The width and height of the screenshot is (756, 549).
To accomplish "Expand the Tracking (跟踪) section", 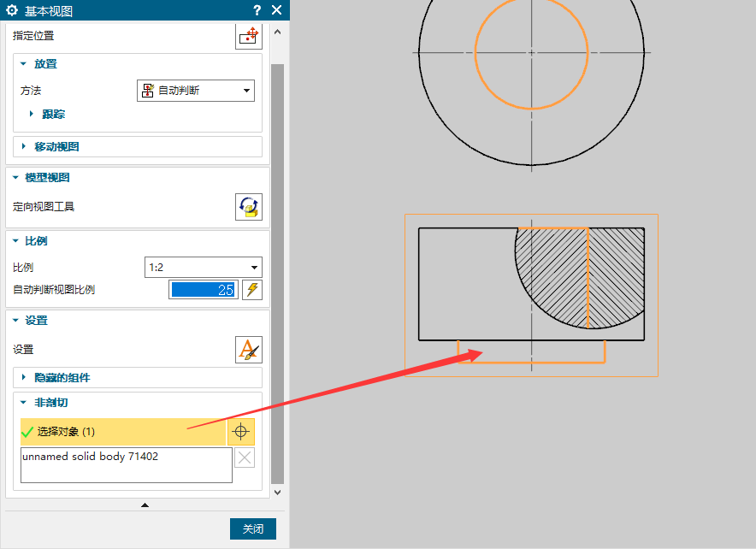I will (53, 114).
